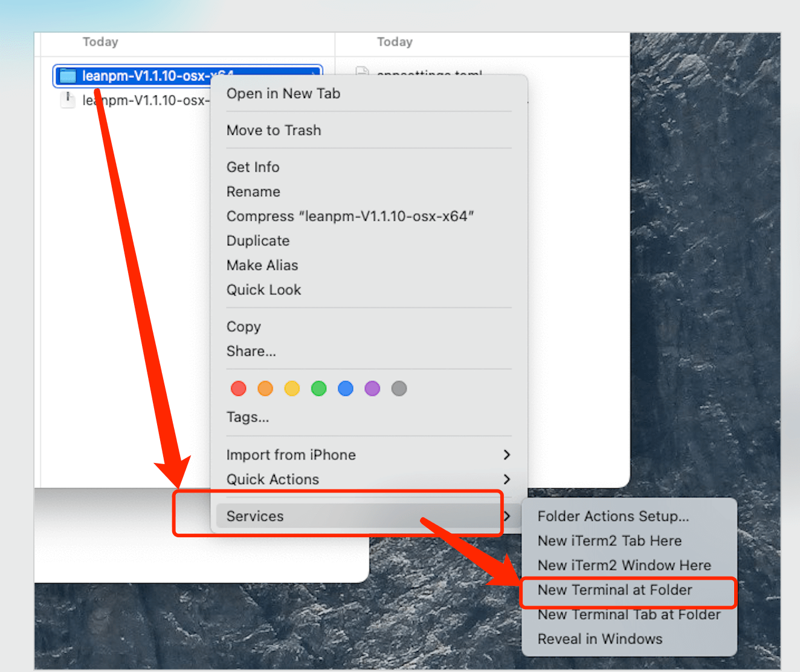Apply the yellow color tag
The image size is (800, 672).
click(292, 389)
